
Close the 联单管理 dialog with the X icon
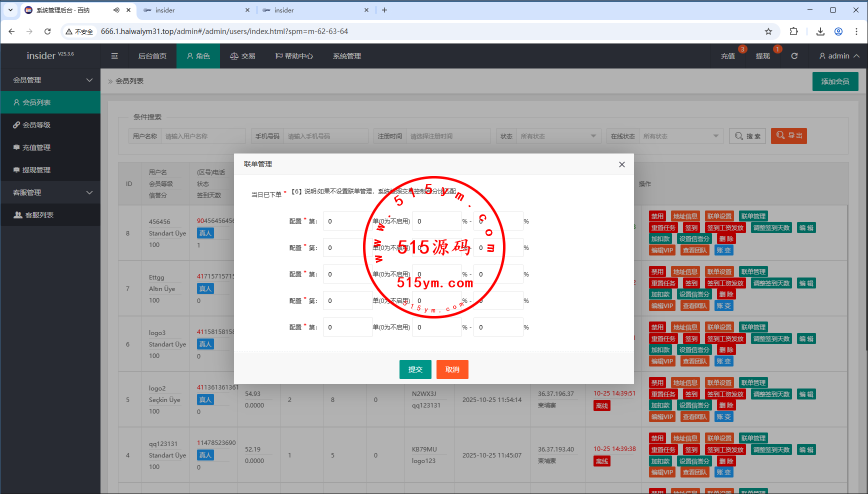tap(621, 164)
